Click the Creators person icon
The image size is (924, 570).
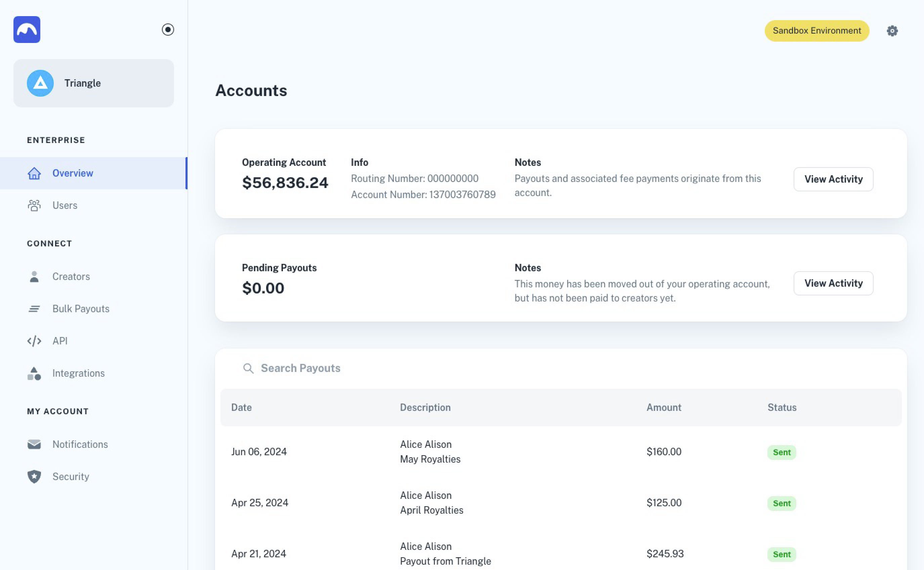34,276
